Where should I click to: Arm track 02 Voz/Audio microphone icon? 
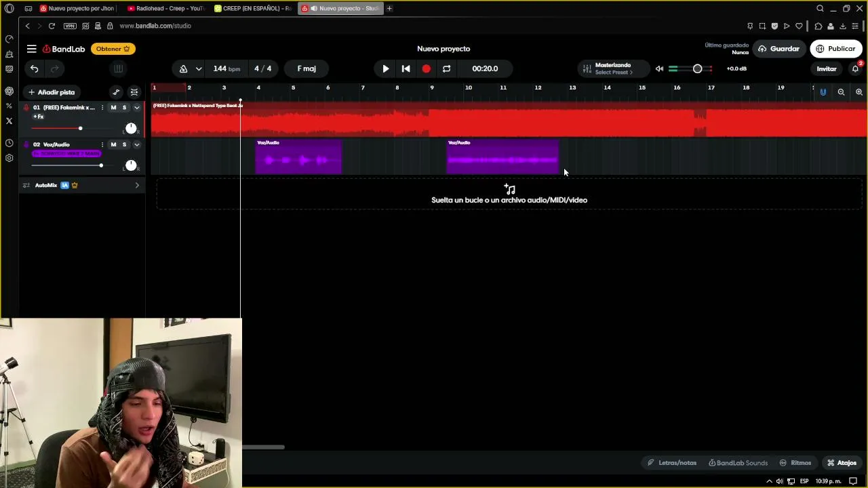(x=26, y=144)
